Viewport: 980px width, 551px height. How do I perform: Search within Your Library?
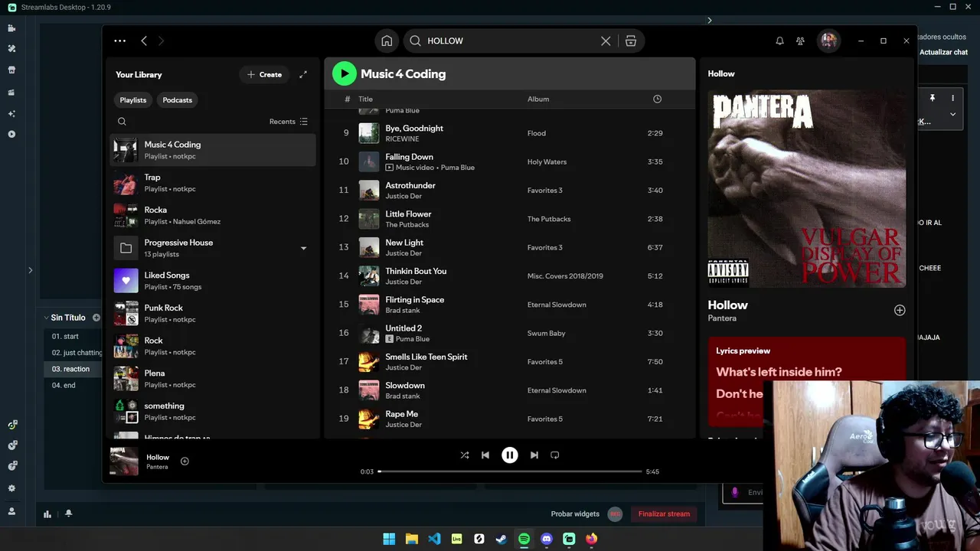tap(122, 121)
